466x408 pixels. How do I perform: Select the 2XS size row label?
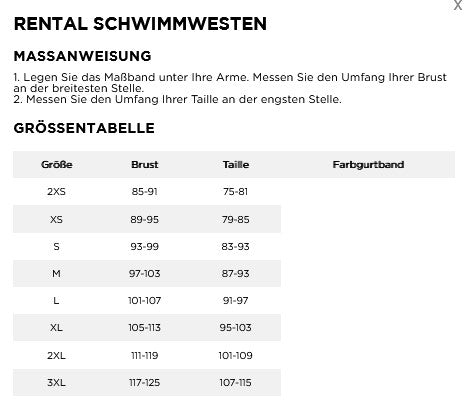click(56, 192)
